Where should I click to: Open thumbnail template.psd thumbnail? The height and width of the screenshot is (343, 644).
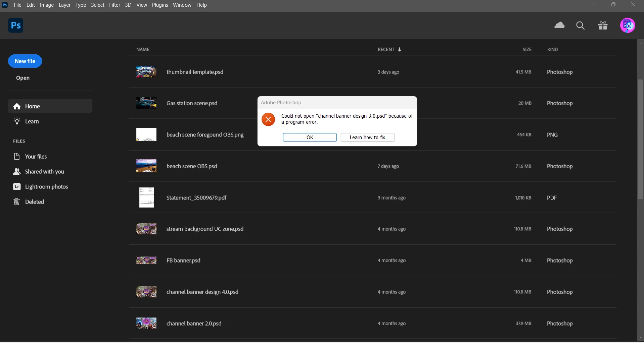tap(146, 72)
